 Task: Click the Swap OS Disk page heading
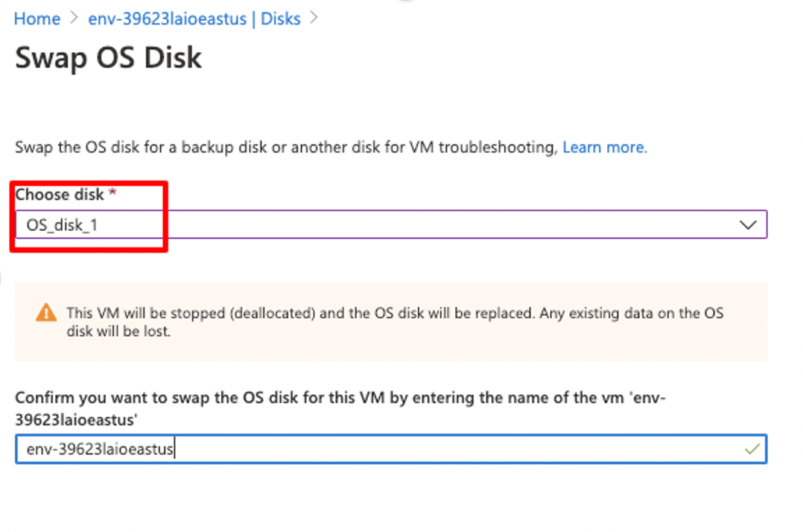tap(109, 58)
